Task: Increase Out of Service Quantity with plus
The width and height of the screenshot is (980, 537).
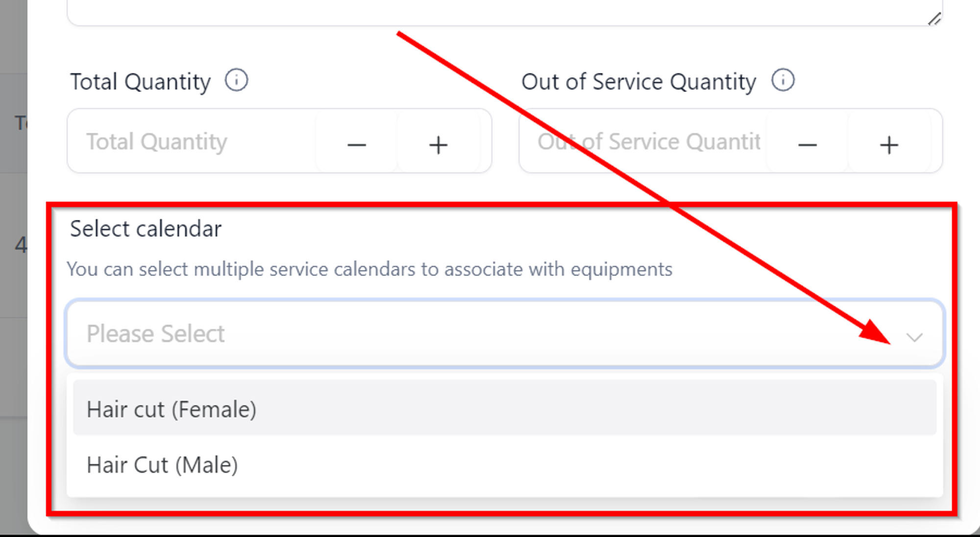Action: pos(889,145)
